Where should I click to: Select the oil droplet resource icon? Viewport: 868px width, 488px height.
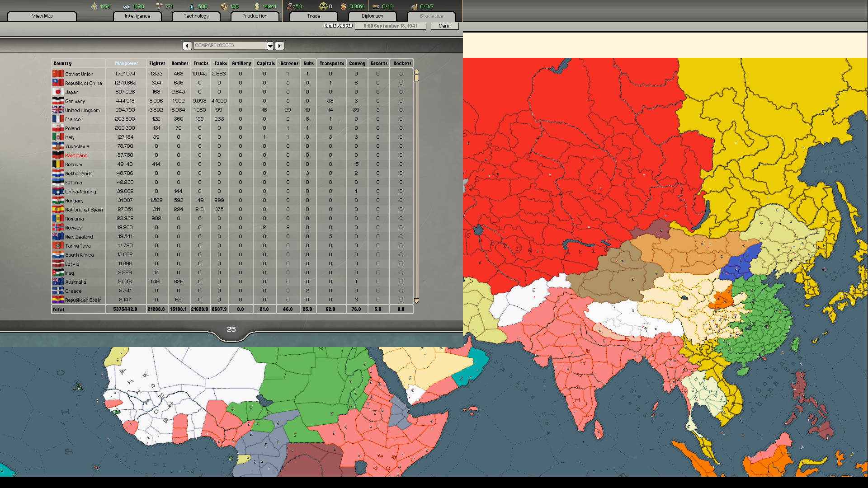coord(192,6)
